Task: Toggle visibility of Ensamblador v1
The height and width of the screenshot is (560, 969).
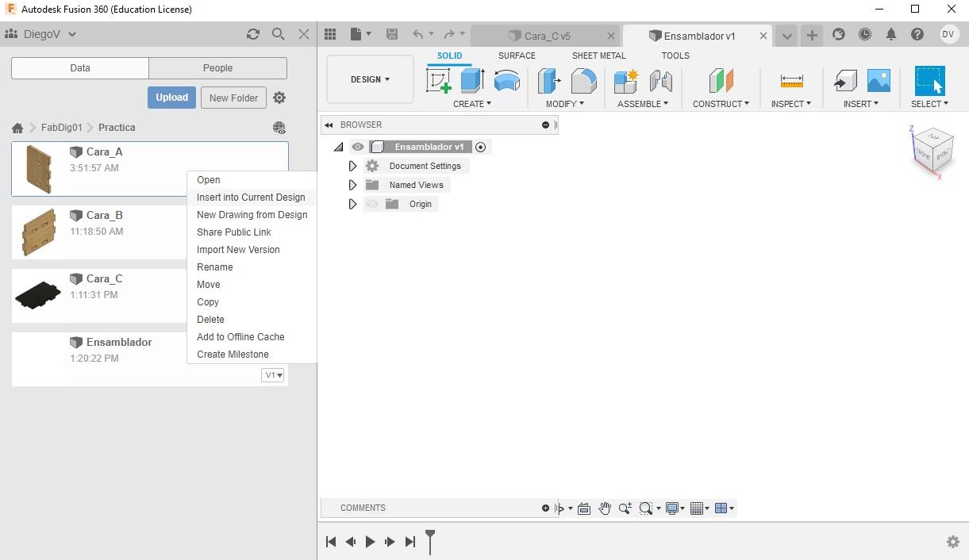Action: [x=358, y=147]
